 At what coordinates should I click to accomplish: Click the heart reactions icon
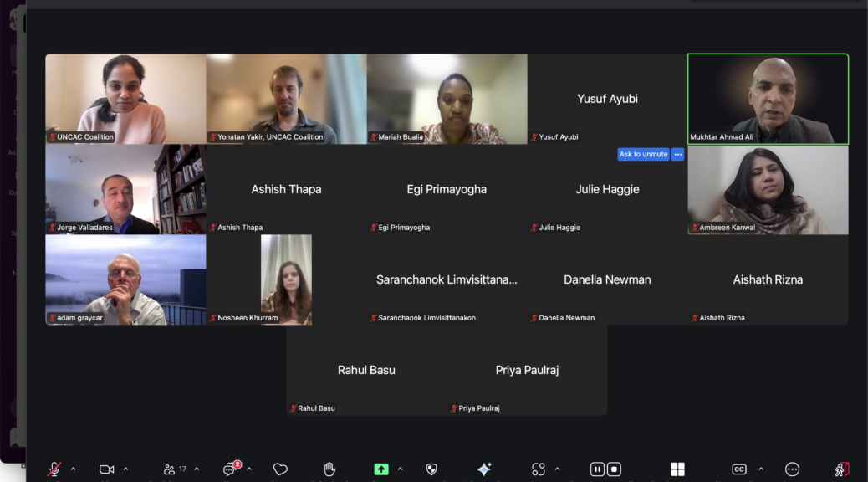(x=280, y=469)
